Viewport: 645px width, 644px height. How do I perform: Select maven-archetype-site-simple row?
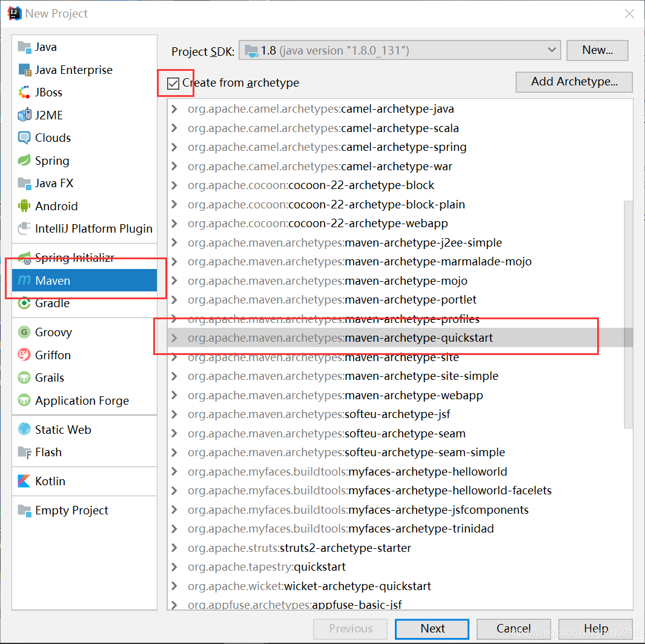click(400, 376)
